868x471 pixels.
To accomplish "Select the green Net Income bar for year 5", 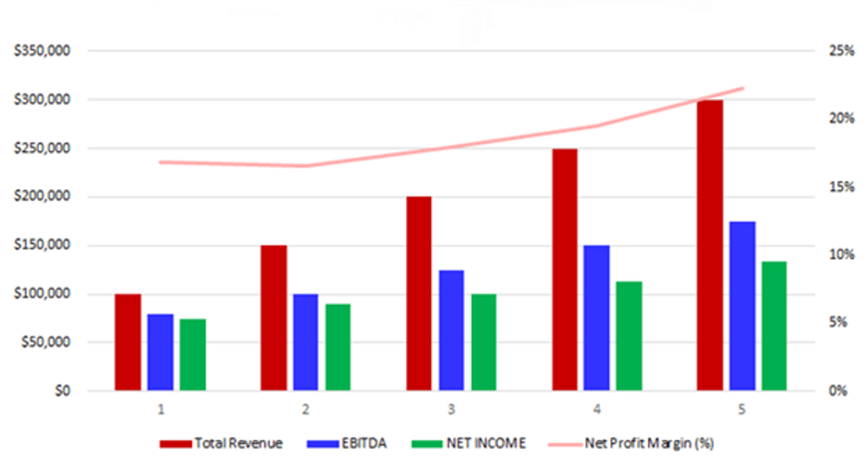I will coord(774,326).
